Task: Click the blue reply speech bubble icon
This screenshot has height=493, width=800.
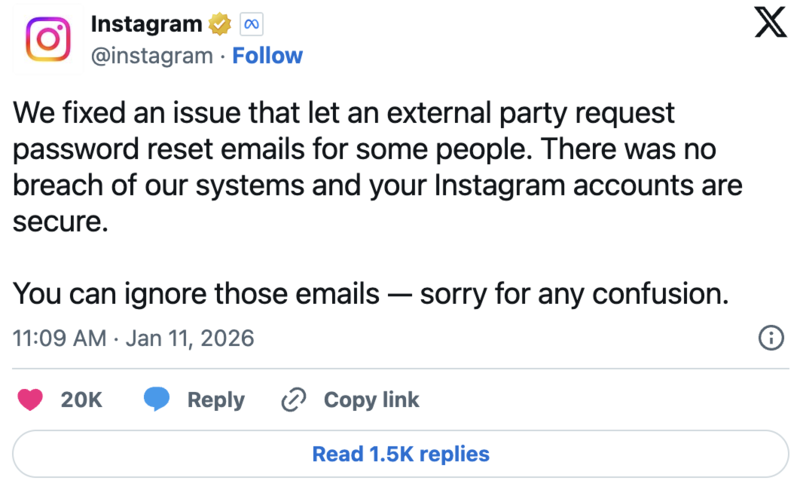Action: point(156,400)
